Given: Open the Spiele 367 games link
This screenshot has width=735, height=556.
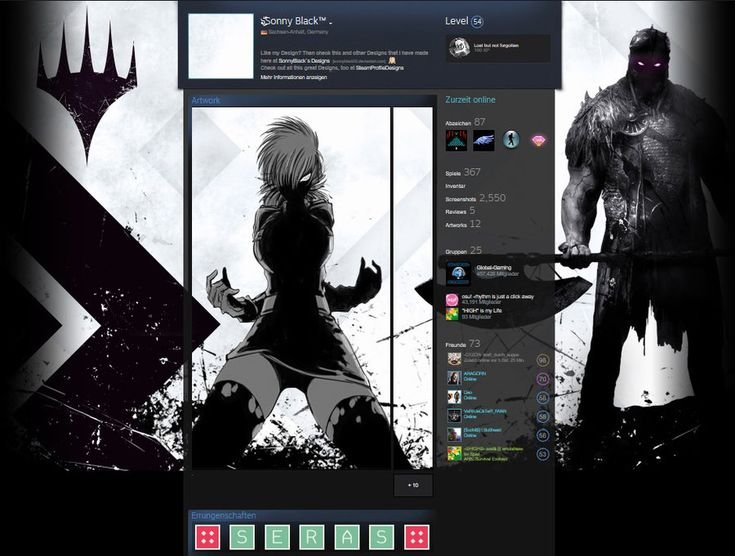Looking at the screenshot, I should click(x=463, y=173).
